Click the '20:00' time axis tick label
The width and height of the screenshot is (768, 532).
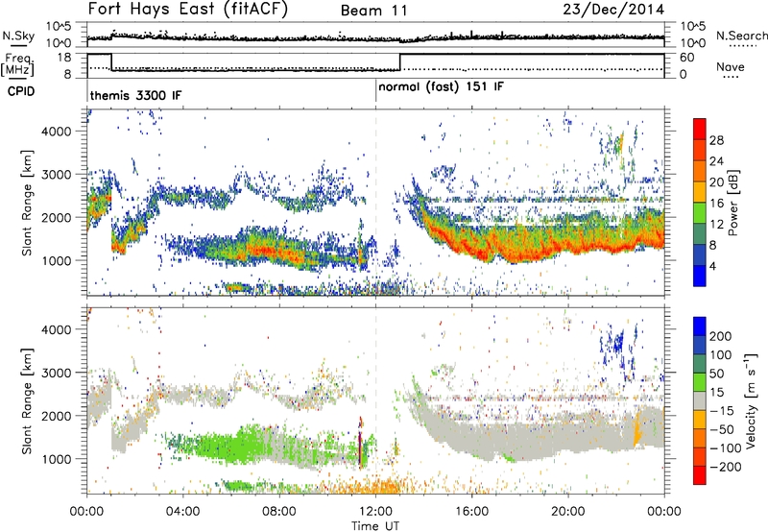(x=568, y=512)
